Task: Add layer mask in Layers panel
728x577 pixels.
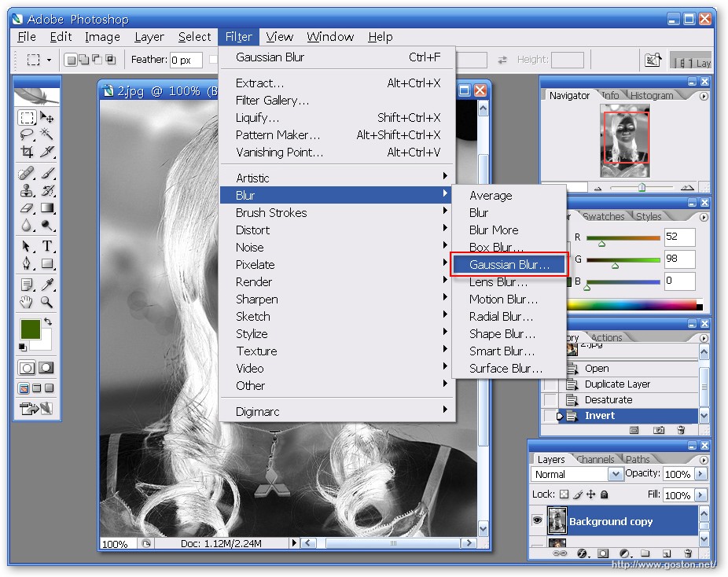Action: tap(603, 553)
